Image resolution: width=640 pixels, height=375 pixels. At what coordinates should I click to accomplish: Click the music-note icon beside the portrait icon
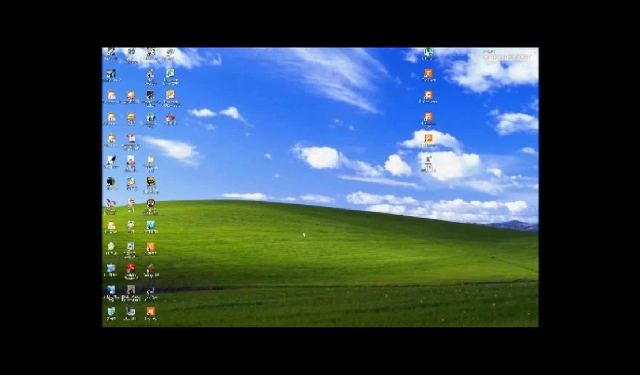[151, 291]
